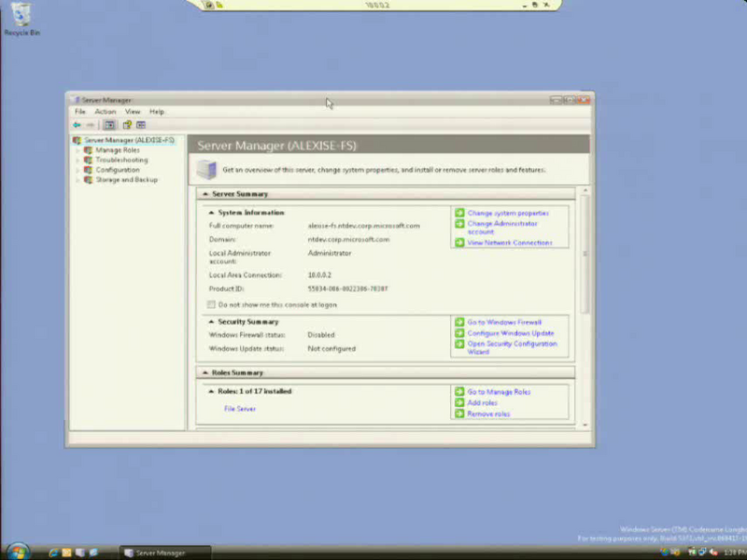This screenshot has height=560, width=747.
Task: Collapse the Server Summary section
Action: pos(205,194)
